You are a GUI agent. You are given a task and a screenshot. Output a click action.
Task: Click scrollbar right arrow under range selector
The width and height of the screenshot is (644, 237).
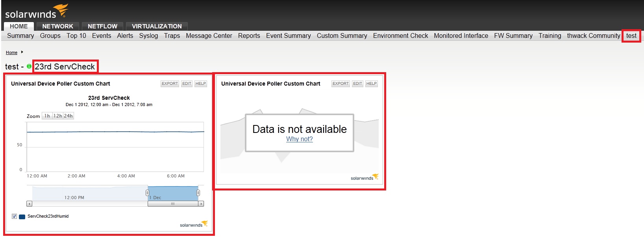pos(201,204)
